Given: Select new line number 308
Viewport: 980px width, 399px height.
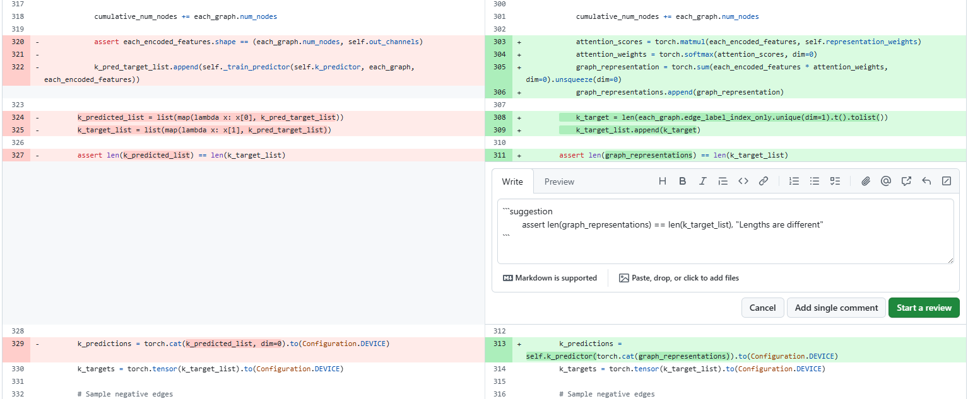Looking at the screenshot, I should pos(499,117).
